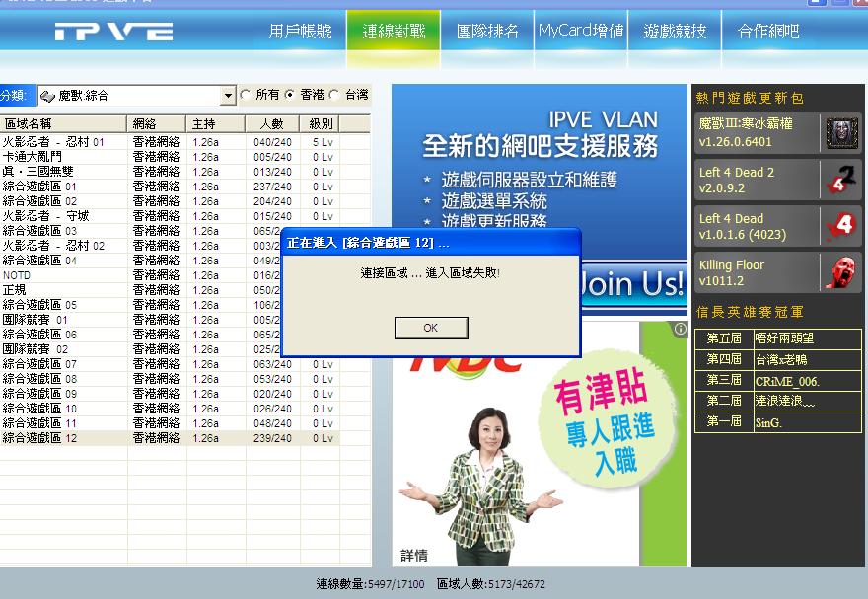Click the 區域人數 status text
868x599 pixels.
point(491,584)
